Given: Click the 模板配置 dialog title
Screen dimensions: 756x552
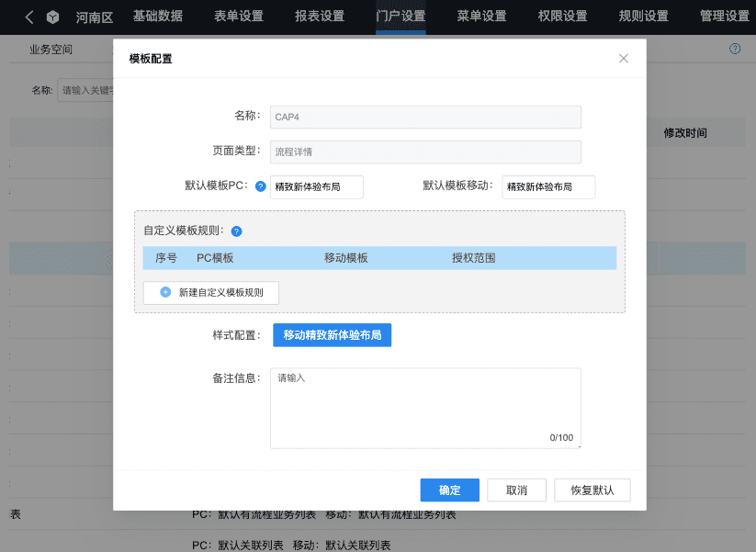Looking at the screenshot, I should pos(151,59).
